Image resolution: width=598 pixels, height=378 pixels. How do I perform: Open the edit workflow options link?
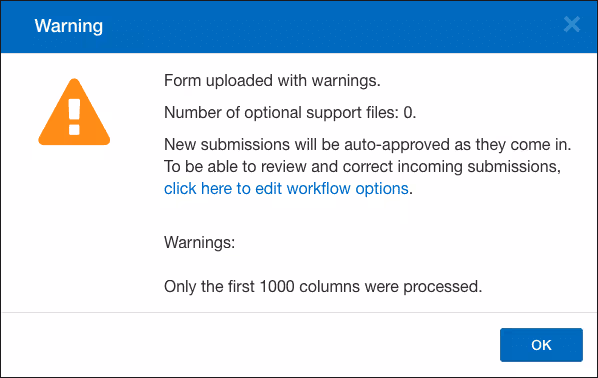[286, 188]
